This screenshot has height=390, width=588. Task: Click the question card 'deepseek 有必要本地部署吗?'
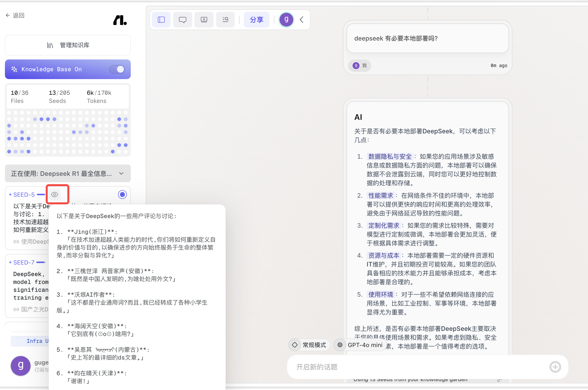[427, 38]
